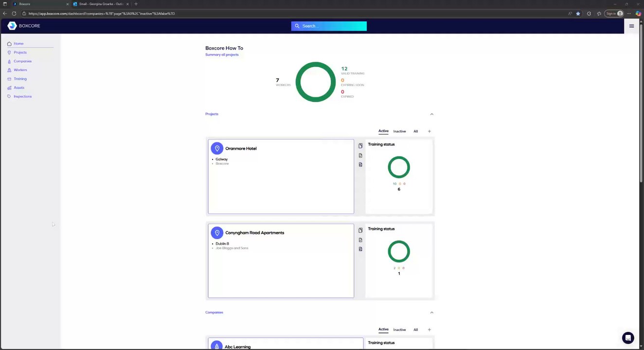
Task: Open the Conyngham Road Apartments project
Action: click(281, 261)
